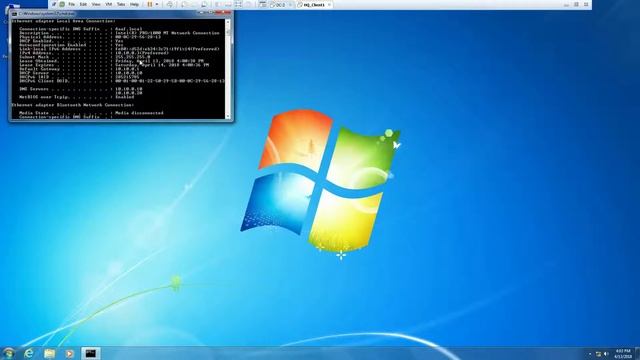Click the full screen icon in VMware toolbar

pyautogui.click(x=238, y=4)
